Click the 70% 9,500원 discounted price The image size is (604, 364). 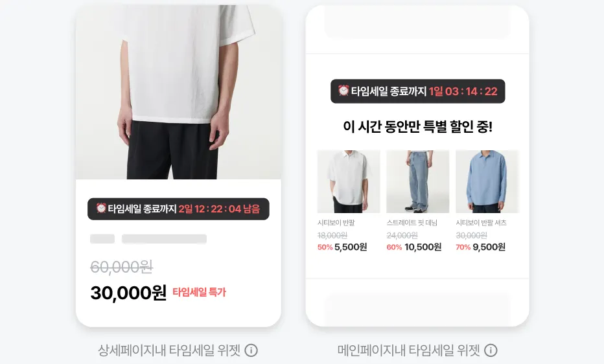480,247
